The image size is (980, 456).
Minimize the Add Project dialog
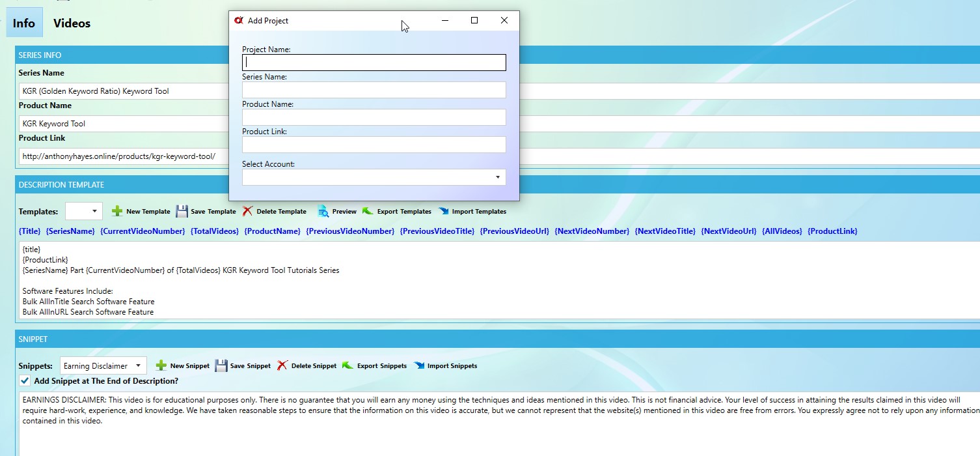coord(445,20)
